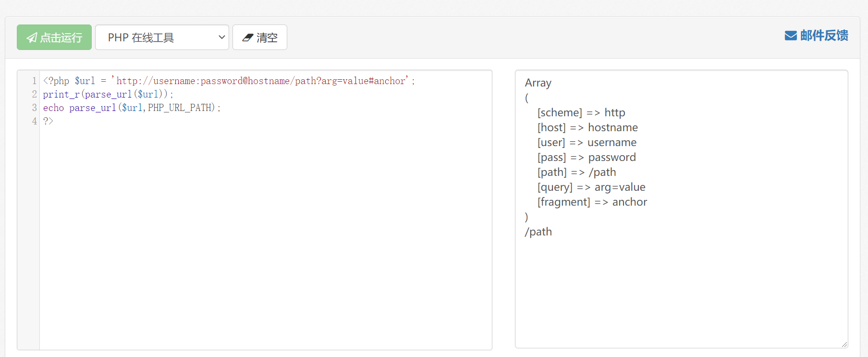Click empty area of the code editor
Viewport: 868px width, 357px height.
264,240
